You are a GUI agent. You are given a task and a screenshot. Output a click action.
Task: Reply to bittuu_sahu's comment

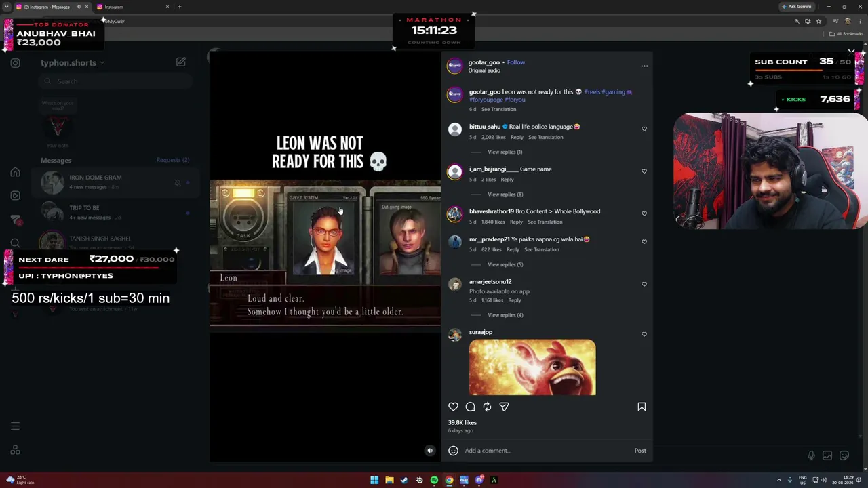517,137
